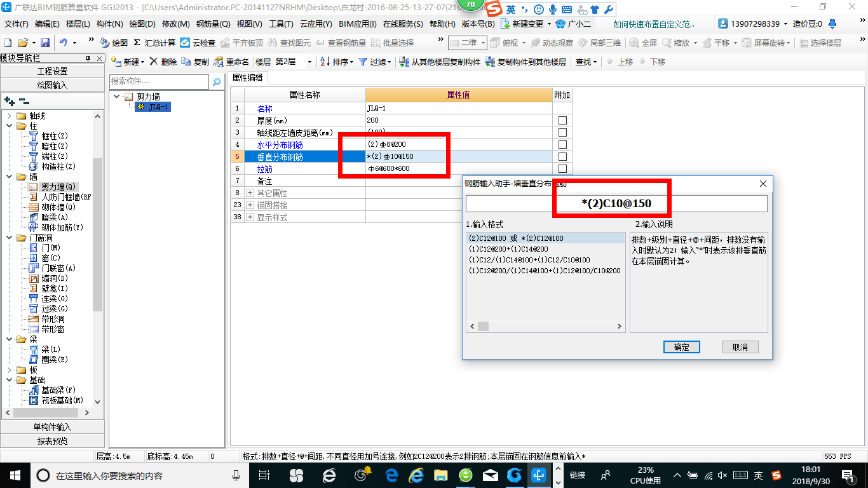
Task: Copy component using 复制
Action: [x=195, y=62]
